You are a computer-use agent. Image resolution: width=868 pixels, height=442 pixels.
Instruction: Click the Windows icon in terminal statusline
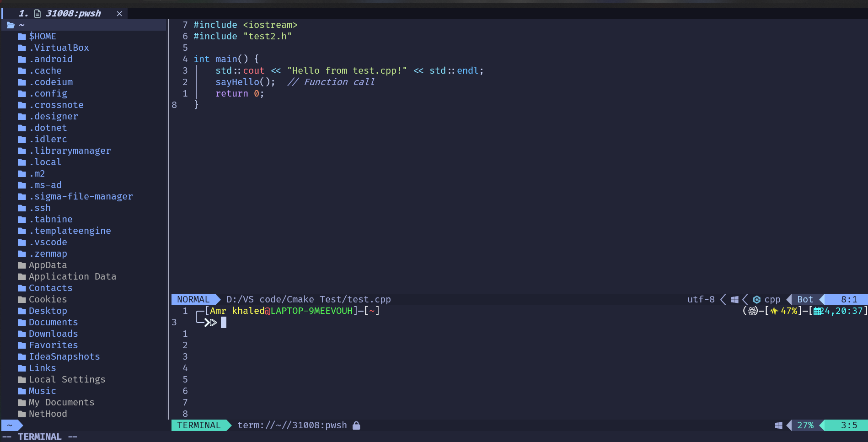pyautogui.click(x=778, y=426)
